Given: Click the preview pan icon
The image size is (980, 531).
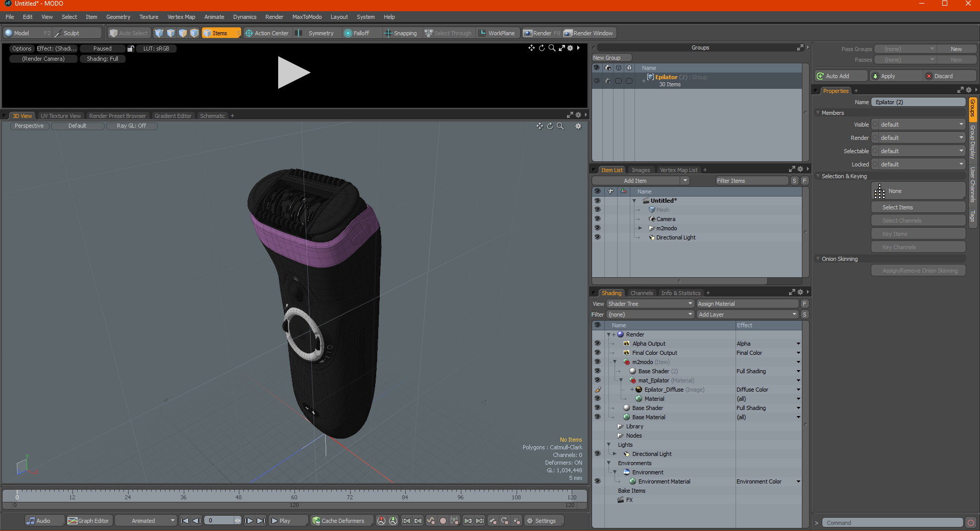Looking at the screenshot, I should (x=531, y=48).
